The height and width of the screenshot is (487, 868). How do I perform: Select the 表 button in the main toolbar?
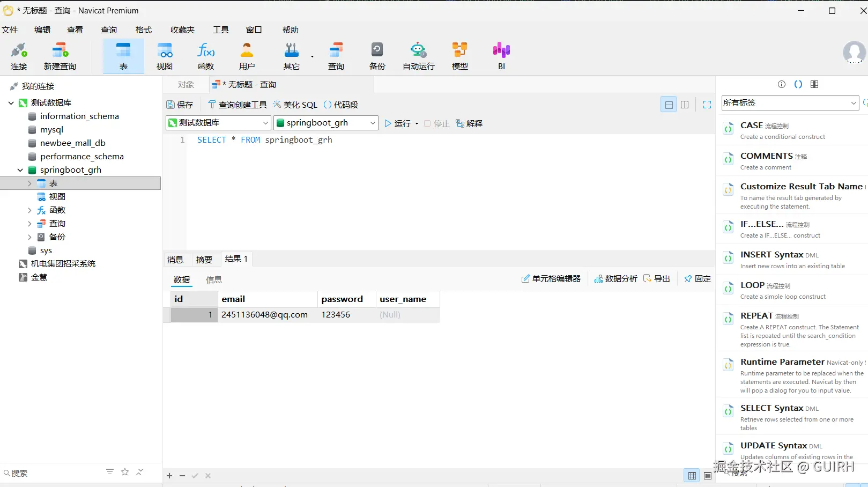123,56
